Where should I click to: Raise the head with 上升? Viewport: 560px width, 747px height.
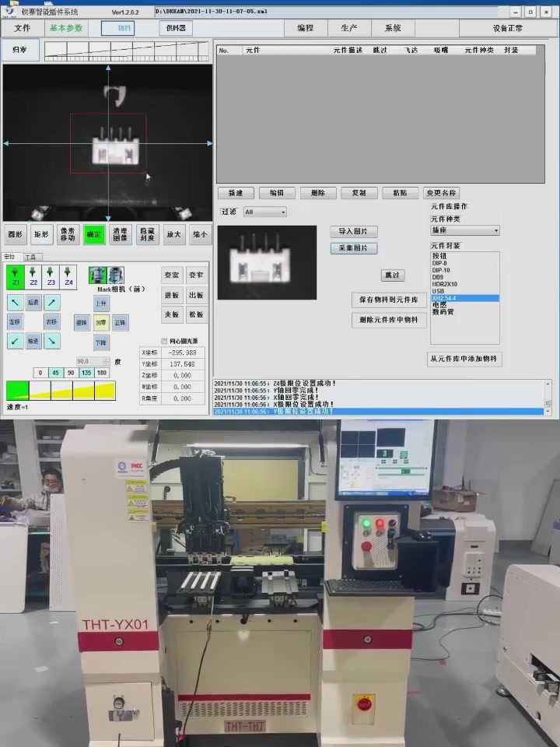pyautogui.click(x=101, y=303)
